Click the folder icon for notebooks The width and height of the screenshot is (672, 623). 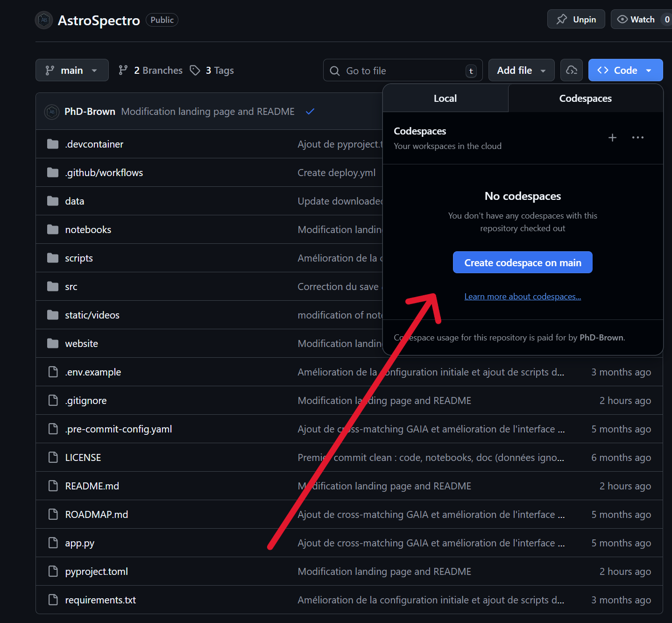tap(53, 230)
